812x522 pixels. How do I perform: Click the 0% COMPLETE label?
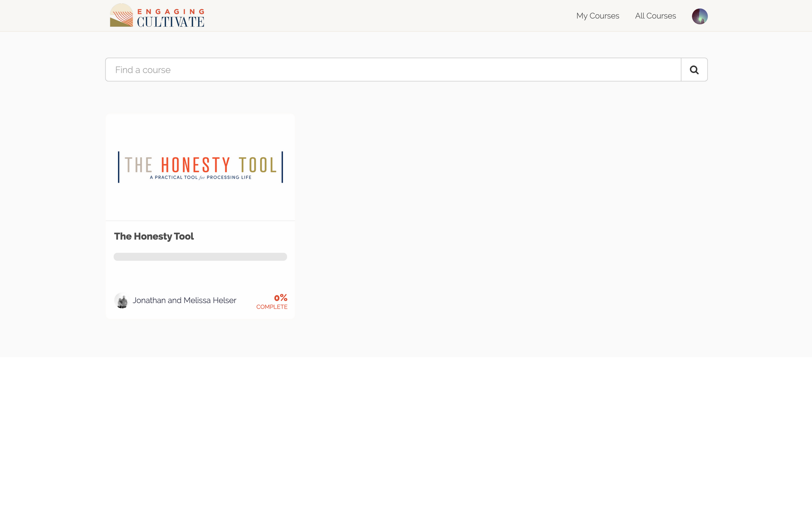click(x=272, y=301)
